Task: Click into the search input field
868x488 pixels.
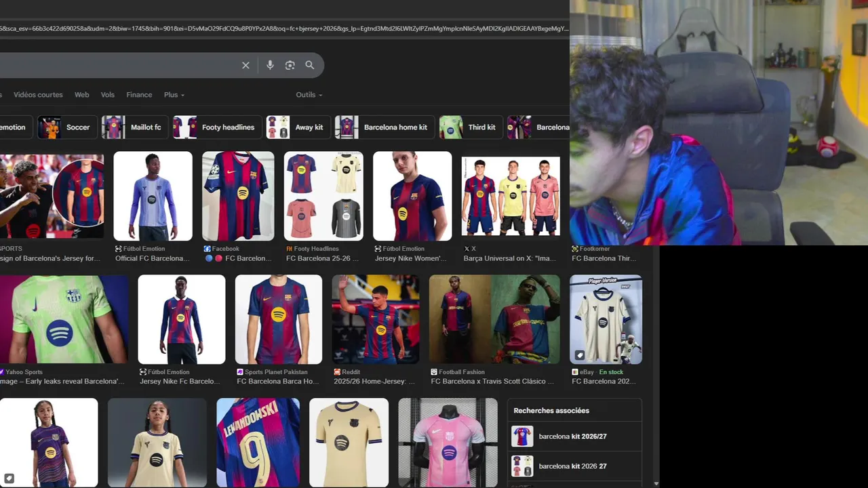Action: (119, 65)
